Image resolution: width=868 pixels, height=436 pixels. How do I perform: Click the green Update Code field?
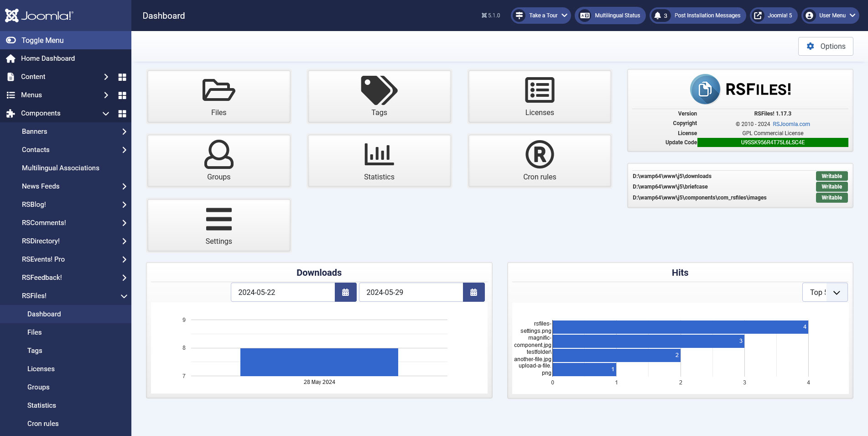tap(773, 142)
